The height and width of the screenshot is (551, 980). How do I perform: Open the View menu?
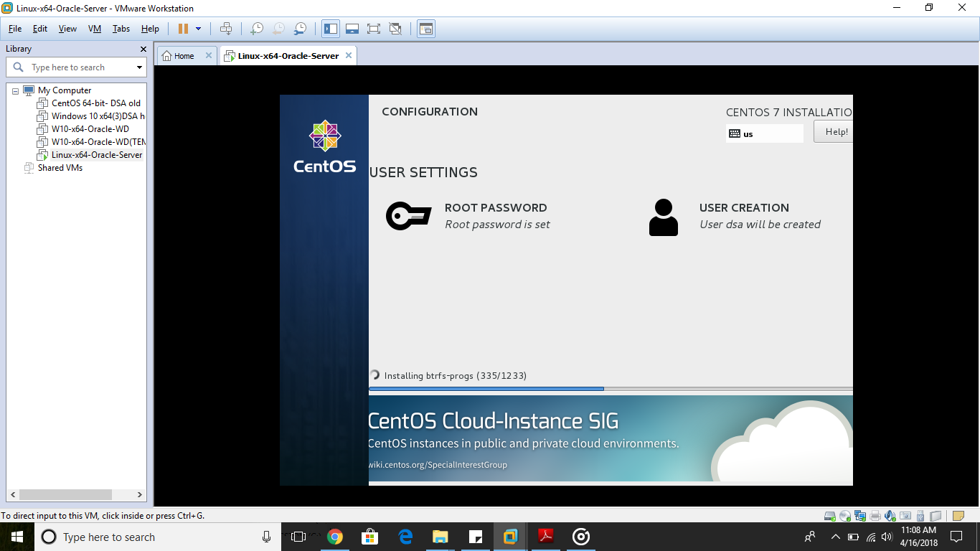tap(67, 29)
